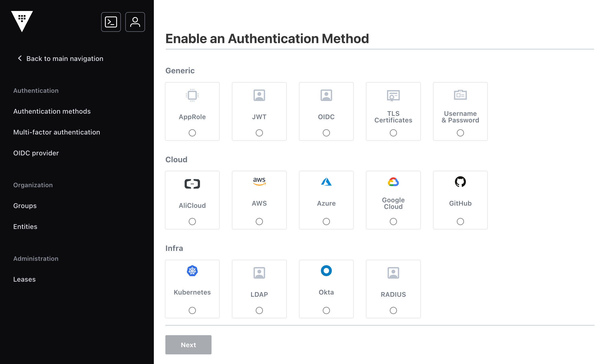Viewport: 606px width, 364px height.
Task: Select the AWS radio button
Action: pyautogui.click(x=259, y=222)
